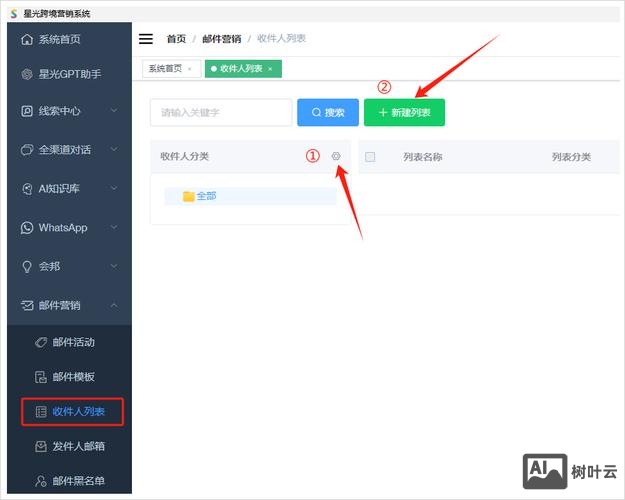Click the tag icon beside 邮件活动
The width and height of the screenshot is (625, 500).
pos(41,343)
